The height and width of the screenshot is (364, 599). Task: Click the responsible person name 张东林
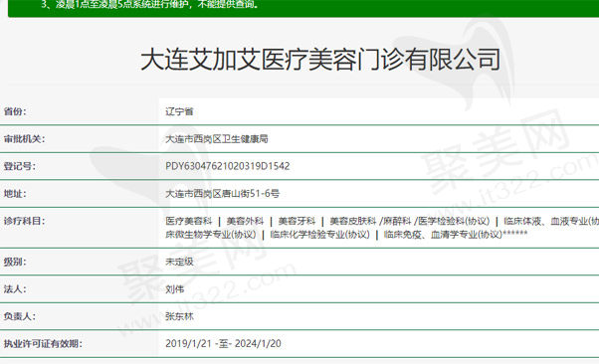179,316
